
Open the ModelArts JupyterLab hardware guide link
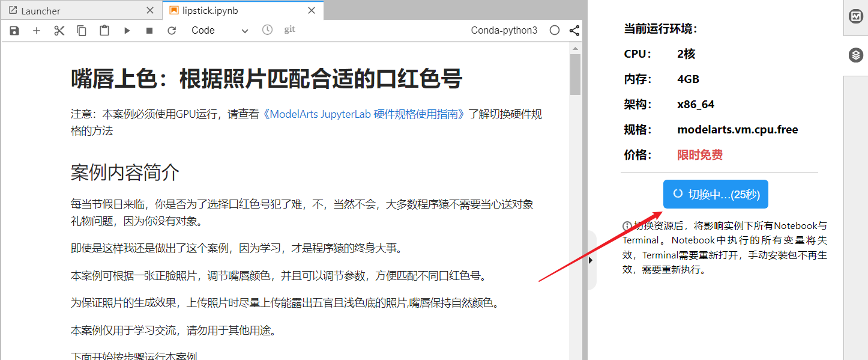364,114
